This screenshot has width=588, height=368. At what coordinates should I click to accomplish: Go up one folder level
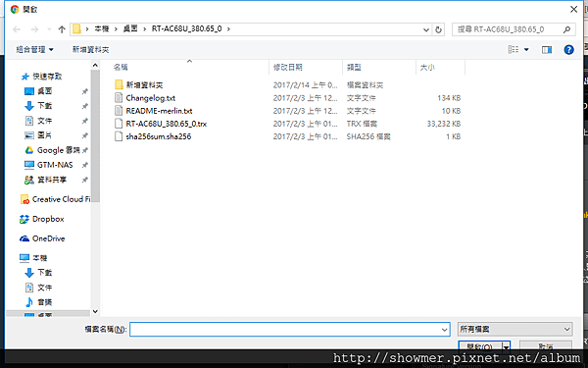coord(62,29)
